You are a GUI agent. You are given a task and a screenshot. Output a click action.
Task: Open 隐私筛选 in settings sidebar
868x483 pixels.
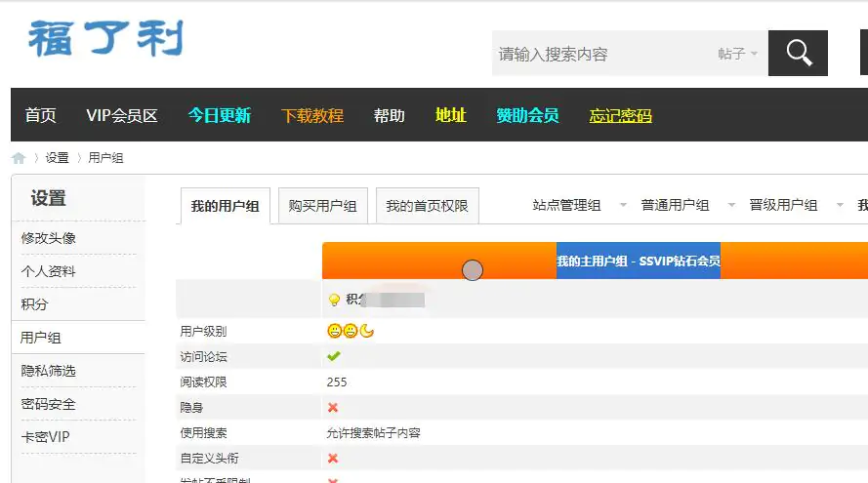coord(48,371)
